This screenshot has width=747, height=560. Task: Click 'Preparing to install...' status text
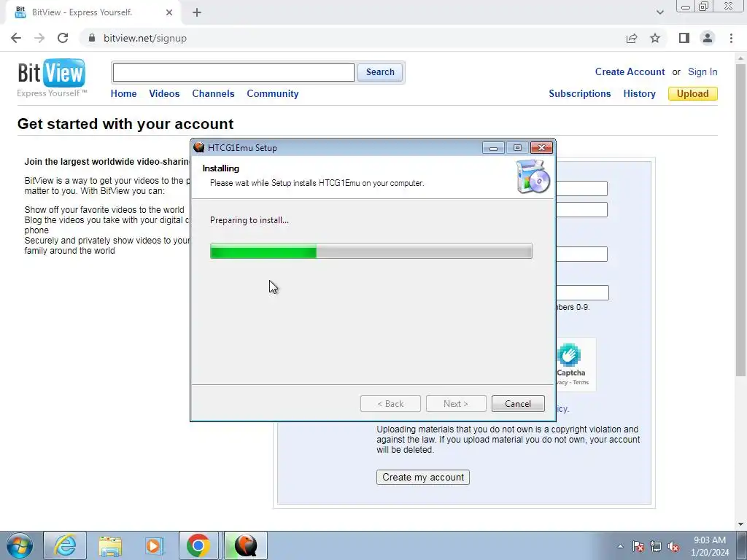tap(249, 220)
